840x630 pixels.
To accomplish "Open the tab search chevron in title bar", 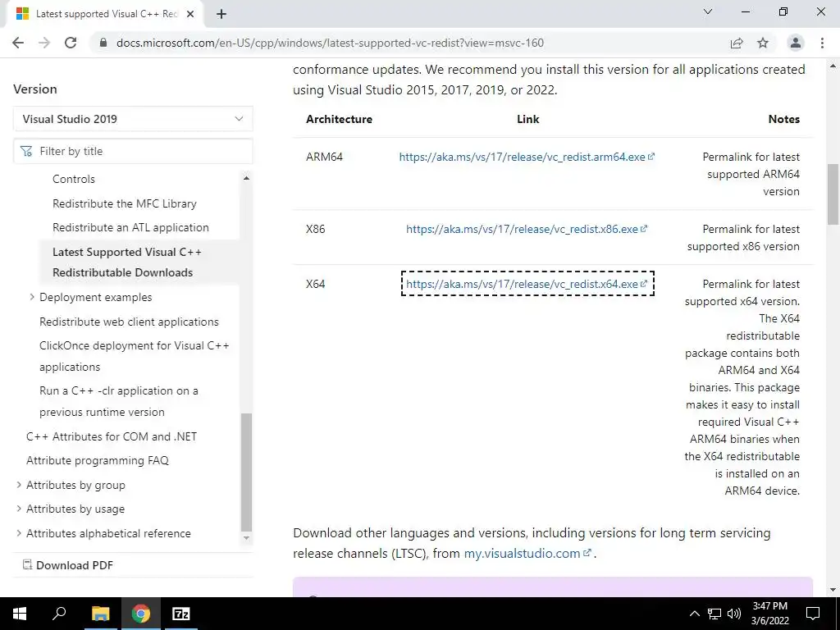I will click(708, 11).
